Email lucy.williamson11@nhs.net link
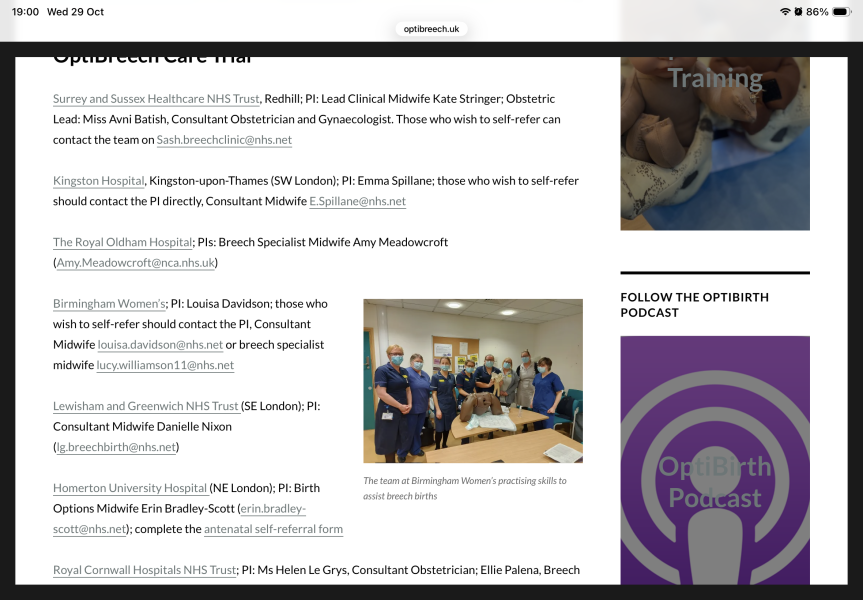Screen dimensions: 863x600 [165, 365]
